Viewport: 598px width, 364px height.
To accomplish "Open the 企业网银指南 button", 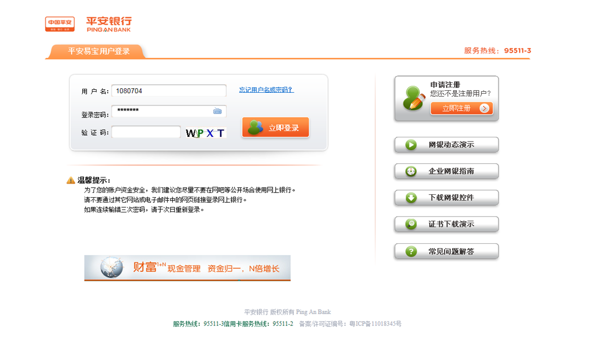I will pyautogui.click(x=447, y=171).
